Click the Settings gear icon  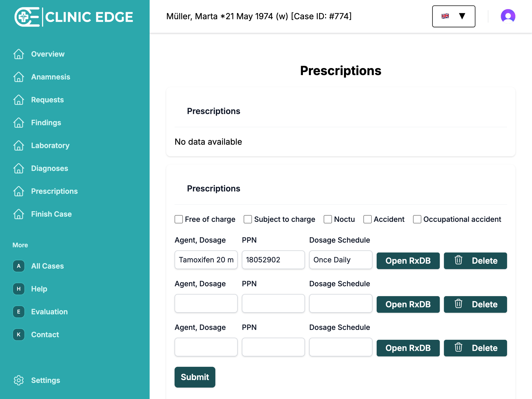18,380
